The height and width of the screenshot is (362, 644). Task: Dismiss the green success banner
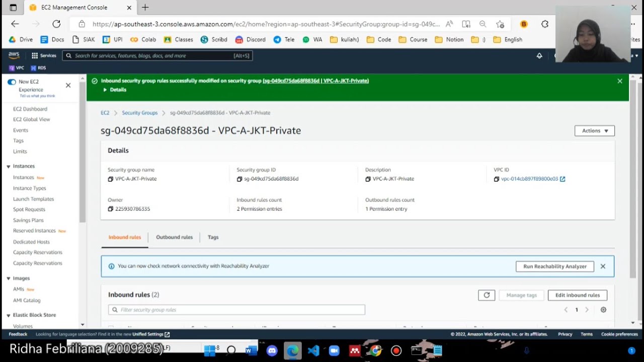620,81
